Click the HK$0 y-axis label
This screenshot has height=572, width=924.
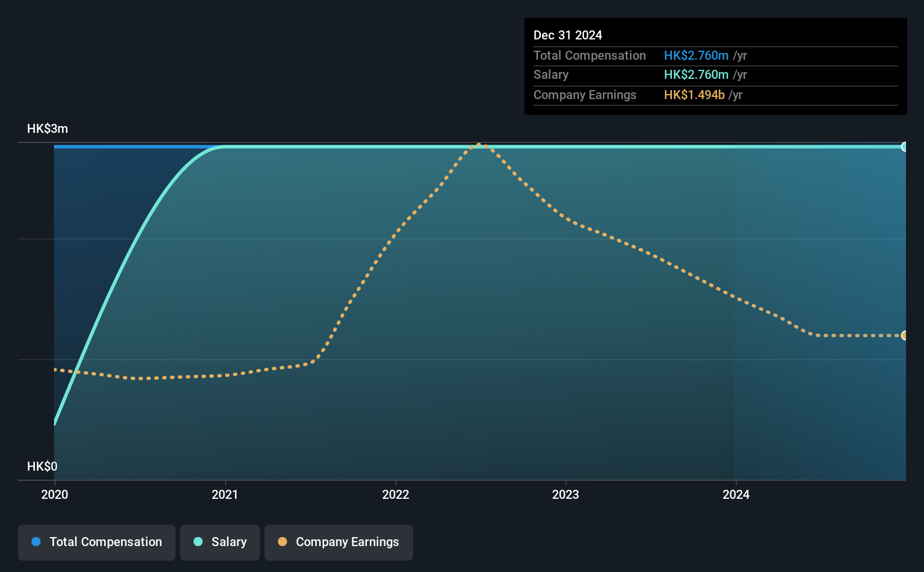click(x=42, y=466)
